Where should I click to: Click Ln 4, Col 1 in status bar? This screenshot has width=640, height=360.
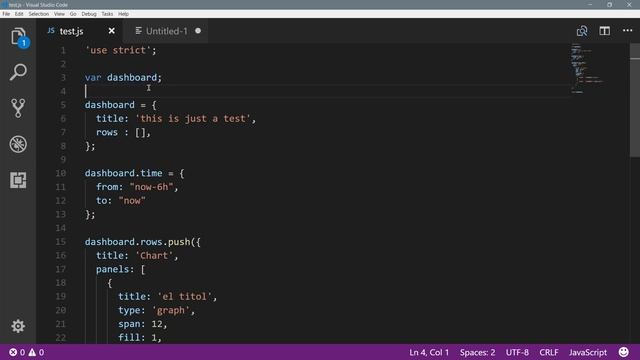coord(429,352)
